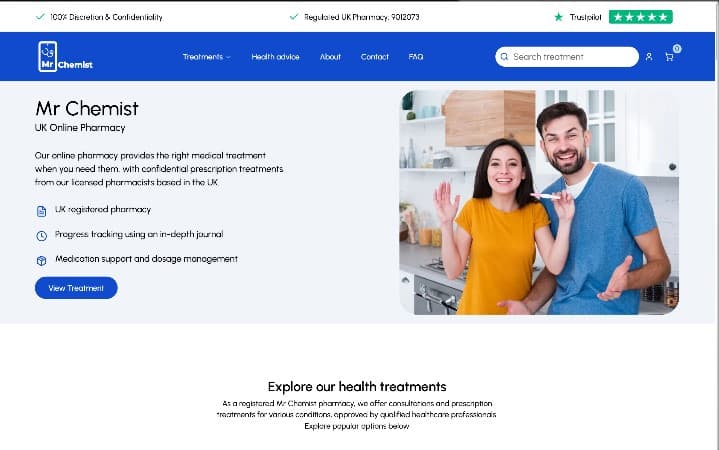Click 'Progress tracking using an in-depth journal'

click(139, 234)
